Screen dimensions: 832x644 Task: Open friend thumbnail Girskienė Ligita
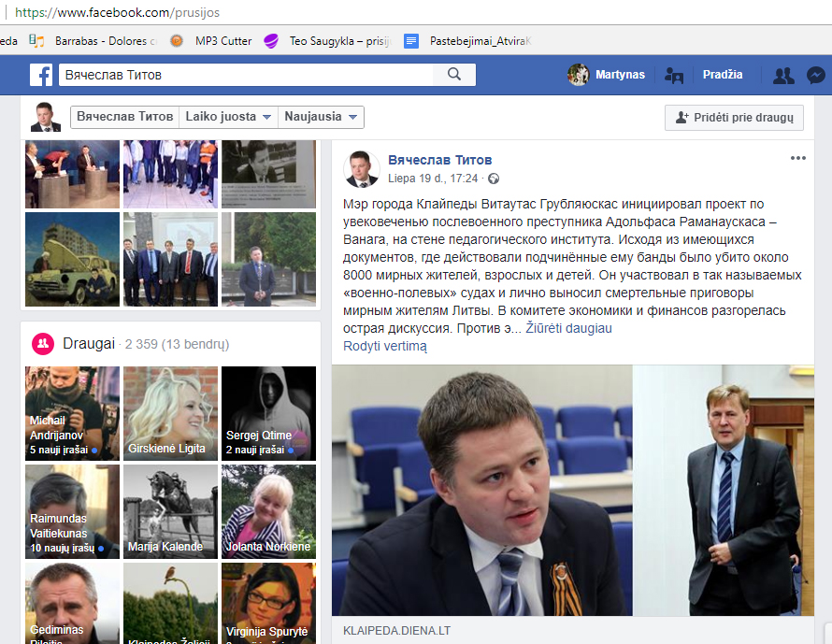pyautogui.click(x=170, y=412)
